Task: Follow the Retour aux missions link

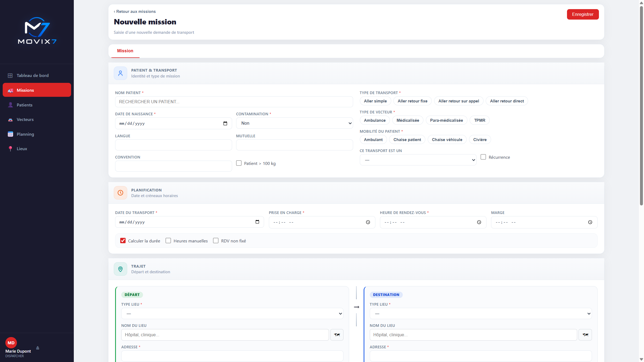Action: pos(135,12)
